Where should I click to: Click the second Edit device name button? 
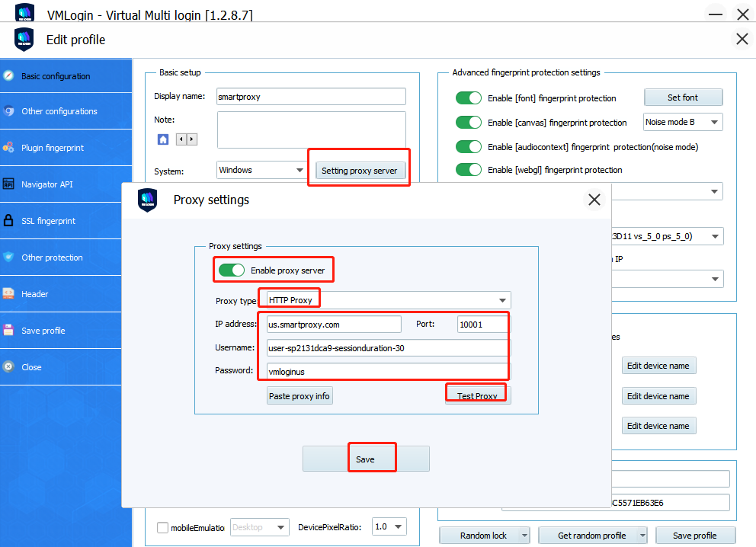[658, 395]
